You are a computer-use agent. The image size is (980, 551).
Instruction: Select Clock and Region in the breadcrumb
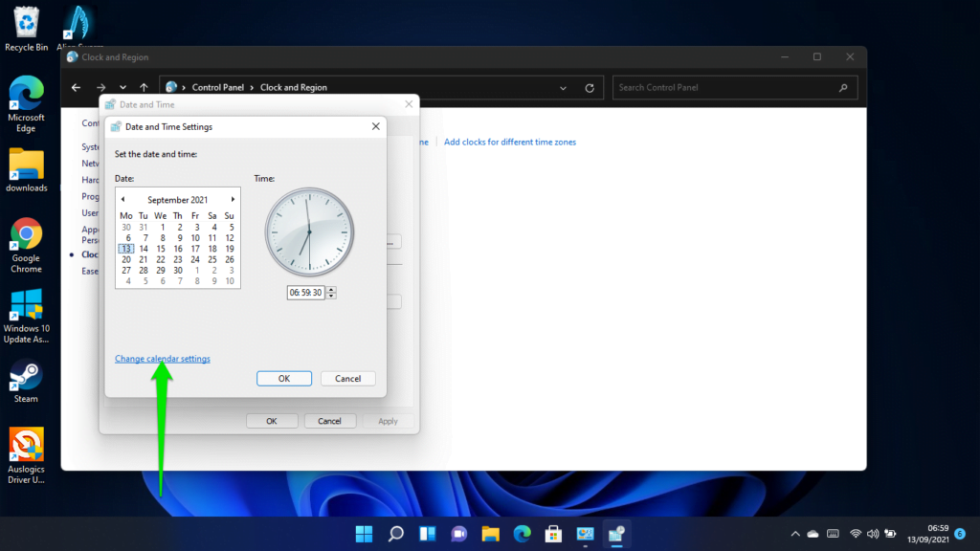click(x=294, y=87)
